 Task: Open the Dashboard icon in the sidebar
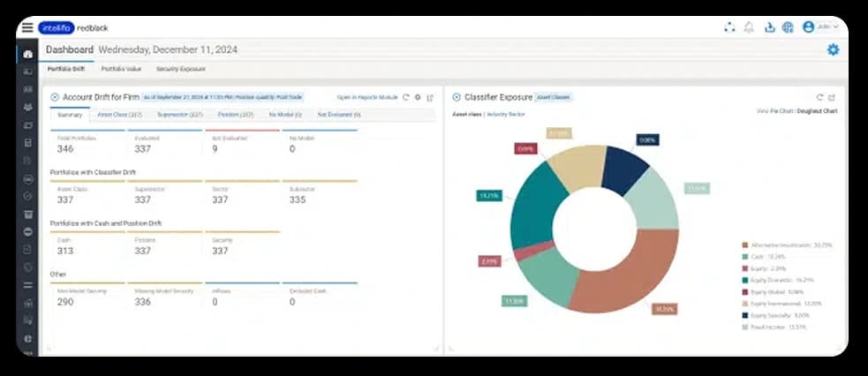point(27,54)
